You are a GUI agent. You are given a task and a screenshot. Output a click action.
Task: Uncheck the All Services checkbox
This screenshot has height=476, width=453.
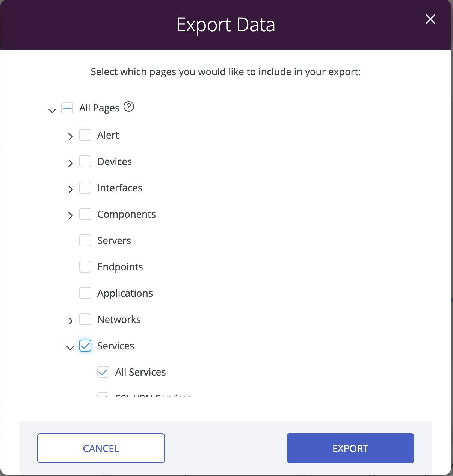pyautogui.click(x=103, y=372)
